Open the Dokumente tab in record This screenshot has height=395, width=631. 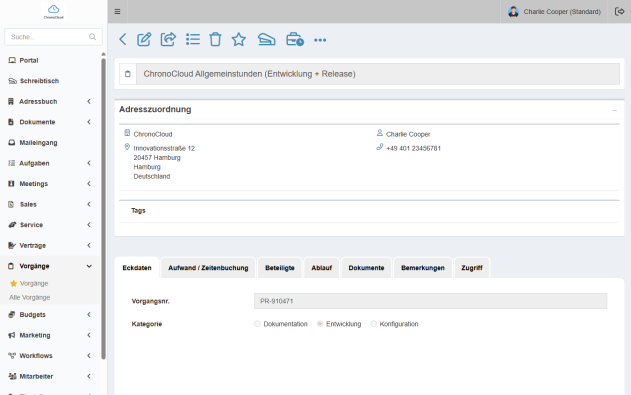pyautogui.click(x=366, y=268)
